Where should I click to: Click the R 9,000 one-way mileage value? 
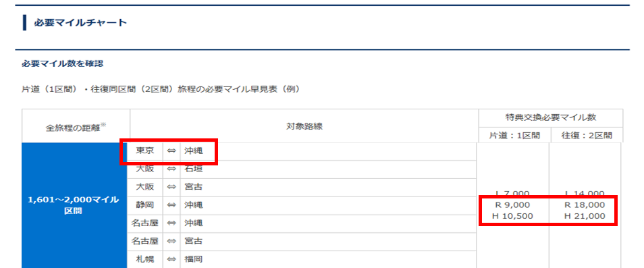tap(512, 205)
